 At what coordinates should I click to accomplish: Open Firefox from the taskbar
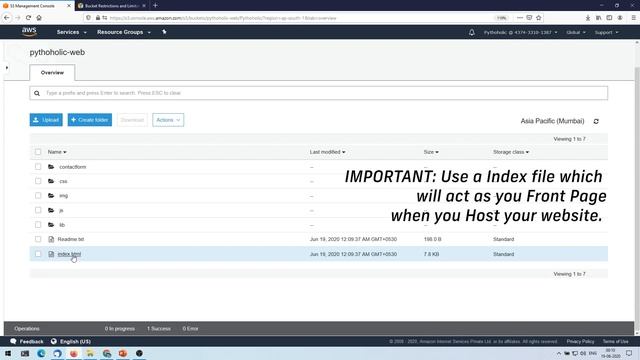pyautogui.click(x=73, y=353)
